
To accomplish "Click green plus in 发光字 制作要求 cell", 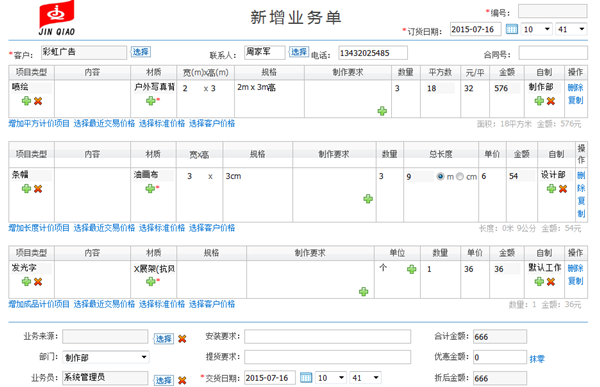I will (x=364, y=292).
